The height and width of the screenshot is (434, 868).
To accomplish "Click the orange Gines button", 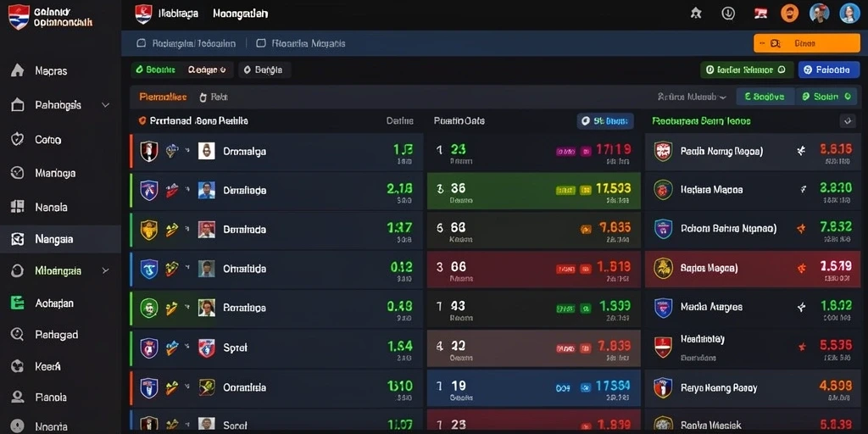I will tap(806, 43).
